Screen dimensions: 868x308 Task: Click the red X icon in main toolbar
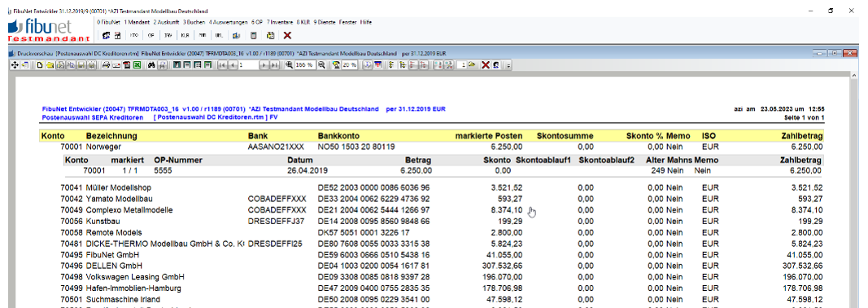click(x=287, y=35)
